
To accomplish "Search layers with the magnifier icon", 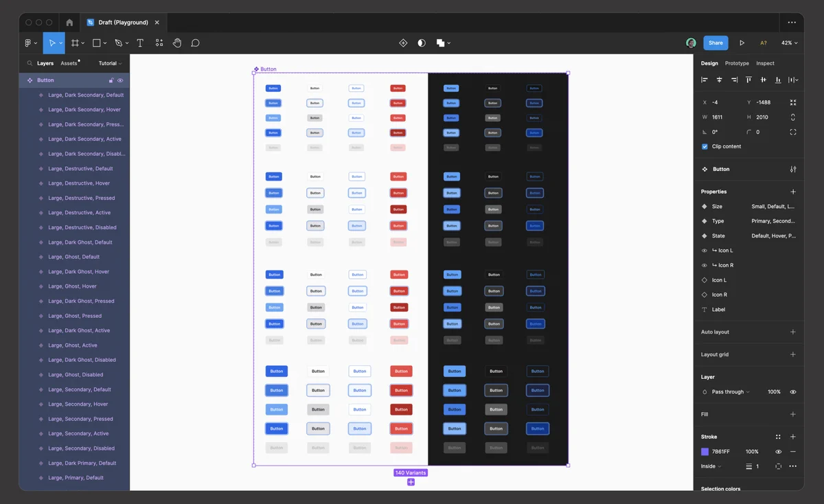I will tap(30, 63).
